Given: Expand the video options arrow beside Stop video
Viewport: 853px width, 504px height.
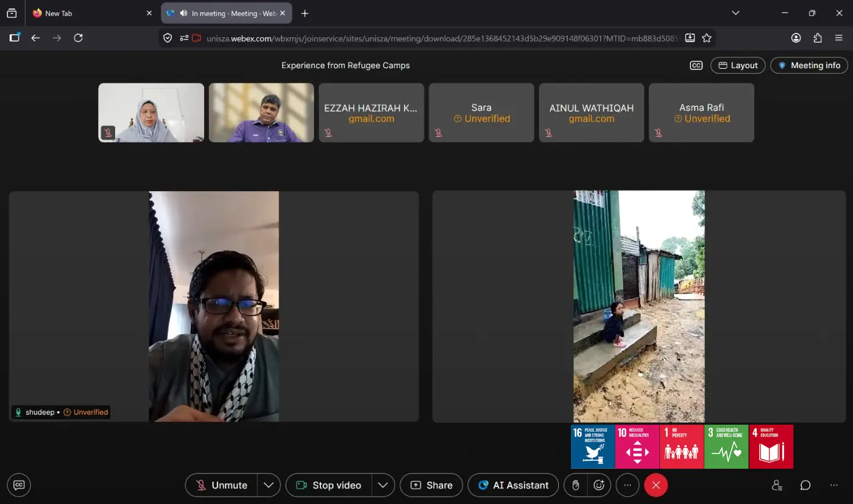Looking at the screenshot, I should [383, 485].
